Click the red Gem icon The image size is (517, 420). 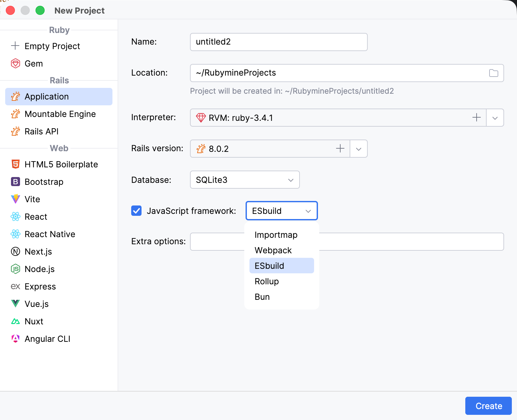(x=16, y=63)
